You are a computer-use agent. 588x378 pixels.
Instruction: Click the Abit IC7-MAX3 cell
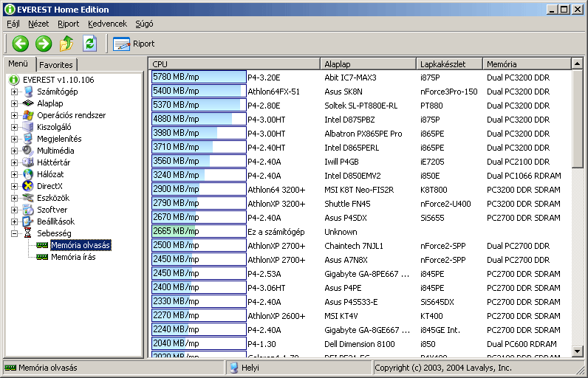pos(350,78)
